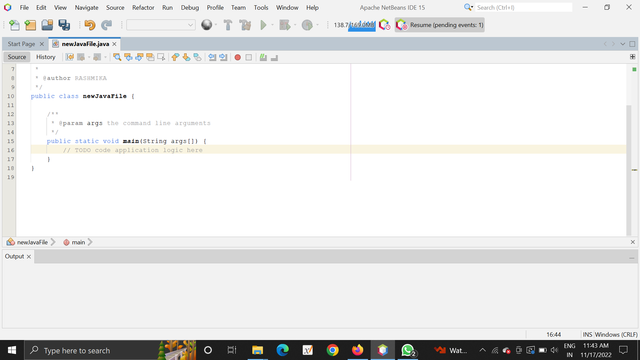Open the File menu
This screenshot has height=360, width=640.
(24, 7)
